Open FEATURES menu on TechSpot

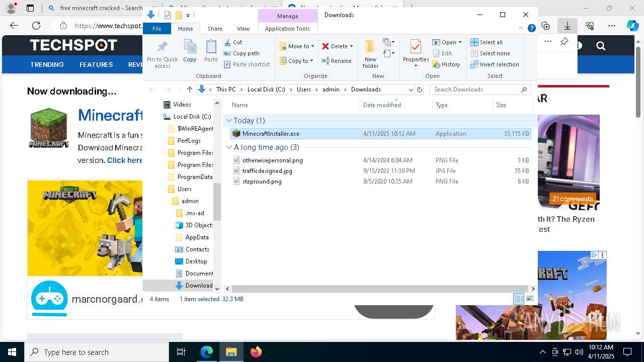tap(96, 64)
